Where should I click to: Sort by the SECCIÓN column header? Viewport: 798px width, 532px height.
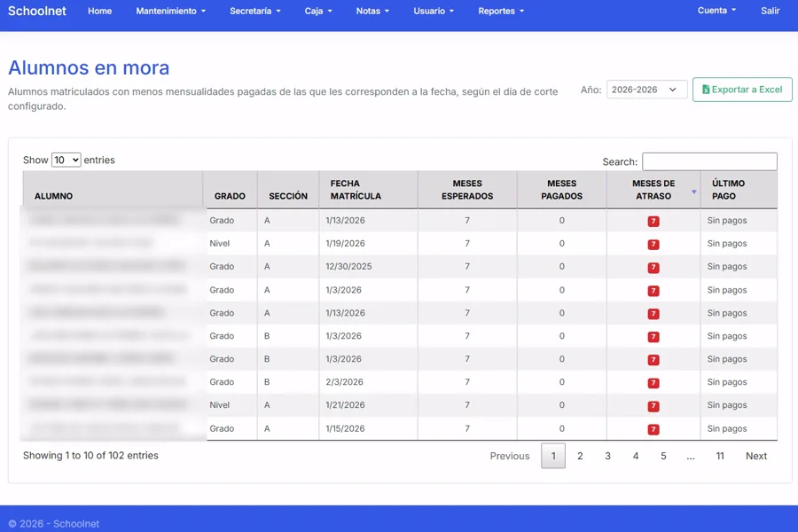pyautogui.click(x=288, y=190)
